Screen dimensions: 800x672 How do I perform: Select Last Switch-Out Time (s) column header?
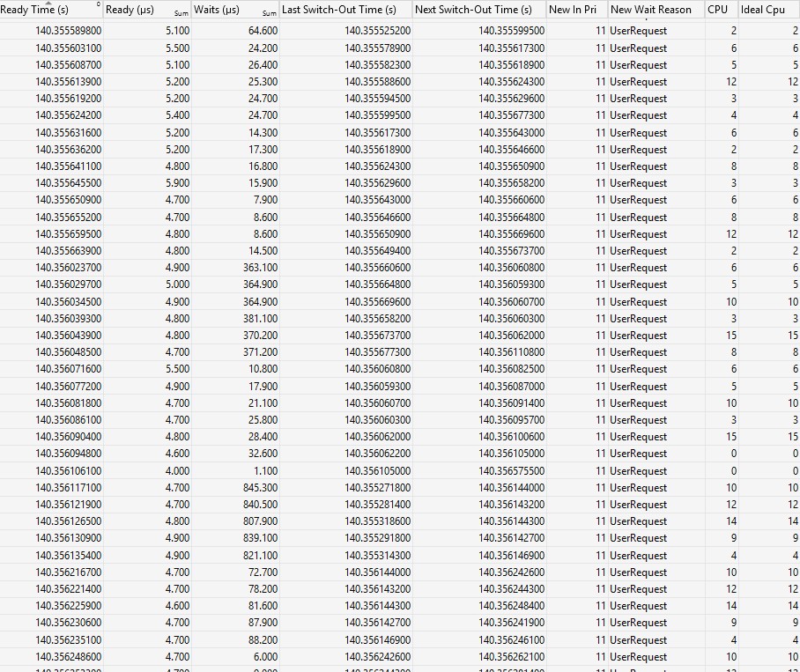tap(345, 9)
